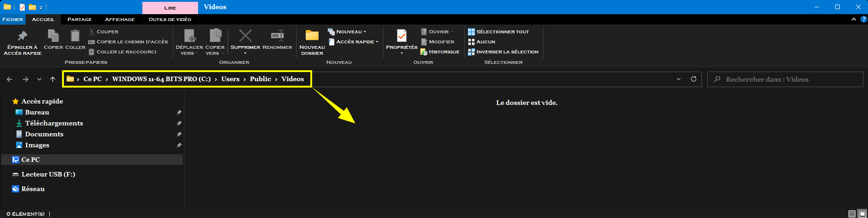Image resolution: width=868 pixels, height=218 pixels.
Task: Click Copier le chemin d'accès
Action: [x=128, y=42]
